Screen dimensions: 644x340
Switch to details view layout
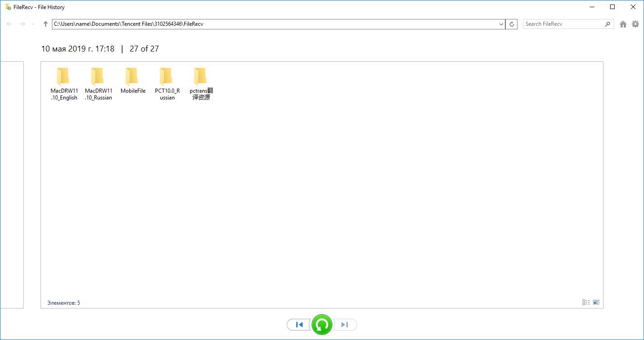coord(586,302)
